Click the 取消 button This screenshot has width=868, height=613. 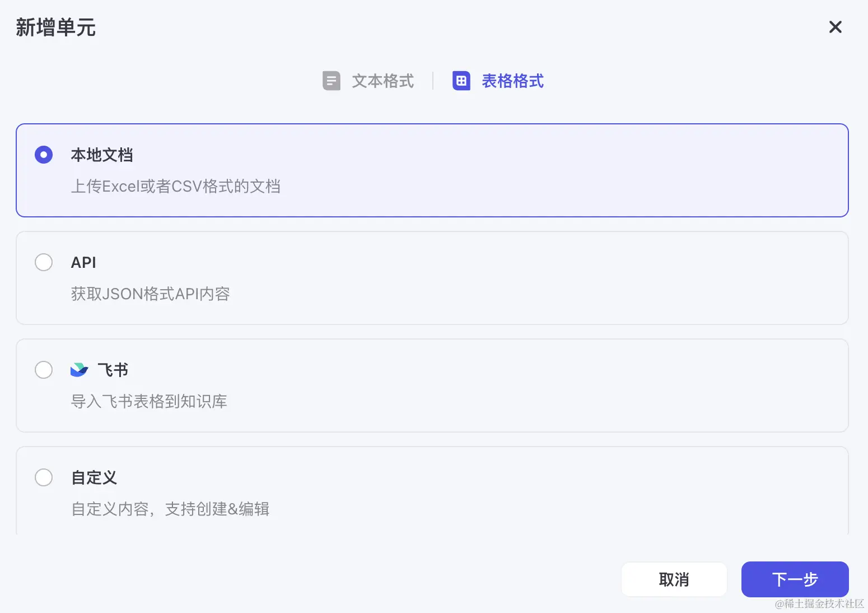pos(674,579)
